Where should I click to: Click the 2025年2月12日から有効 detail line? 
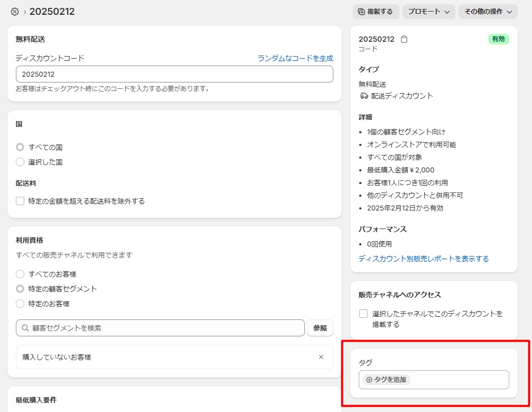[405, 208]
